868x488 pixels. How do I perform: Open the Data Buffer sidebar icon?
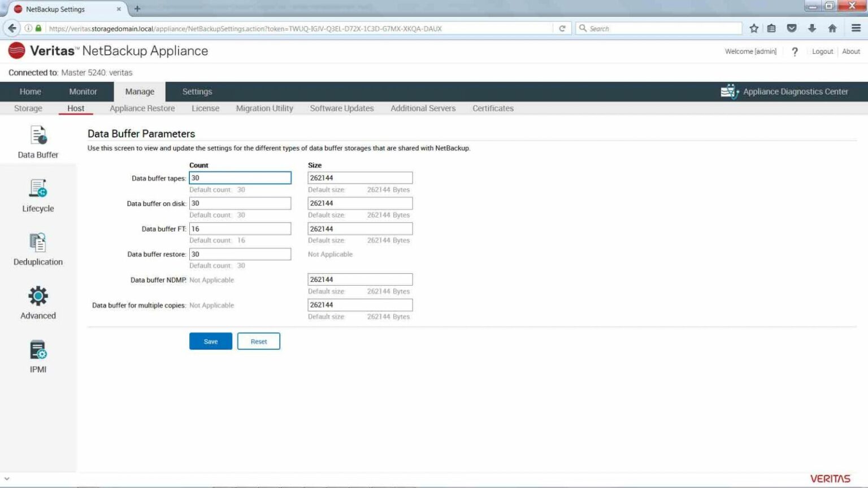[x=38, y=136]
